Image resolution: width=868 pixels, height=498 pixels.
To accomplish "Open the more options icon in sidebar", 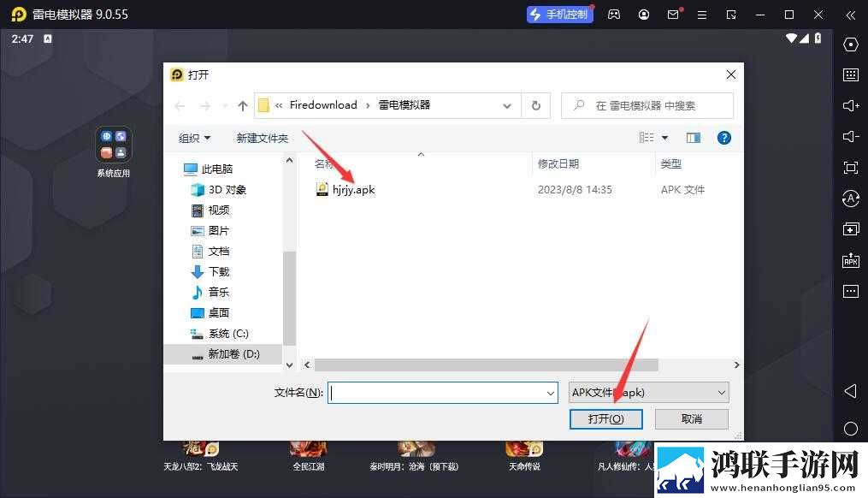I will click(x=850, y=291).
